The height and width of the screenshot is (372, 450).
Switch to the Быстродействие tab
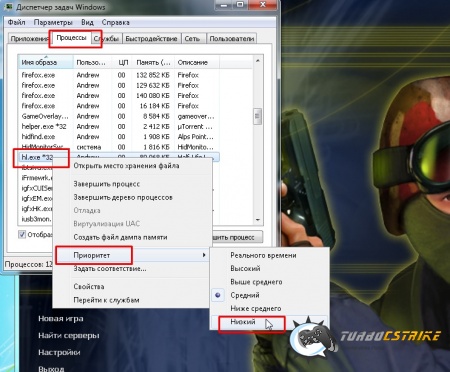coord(151,39)
